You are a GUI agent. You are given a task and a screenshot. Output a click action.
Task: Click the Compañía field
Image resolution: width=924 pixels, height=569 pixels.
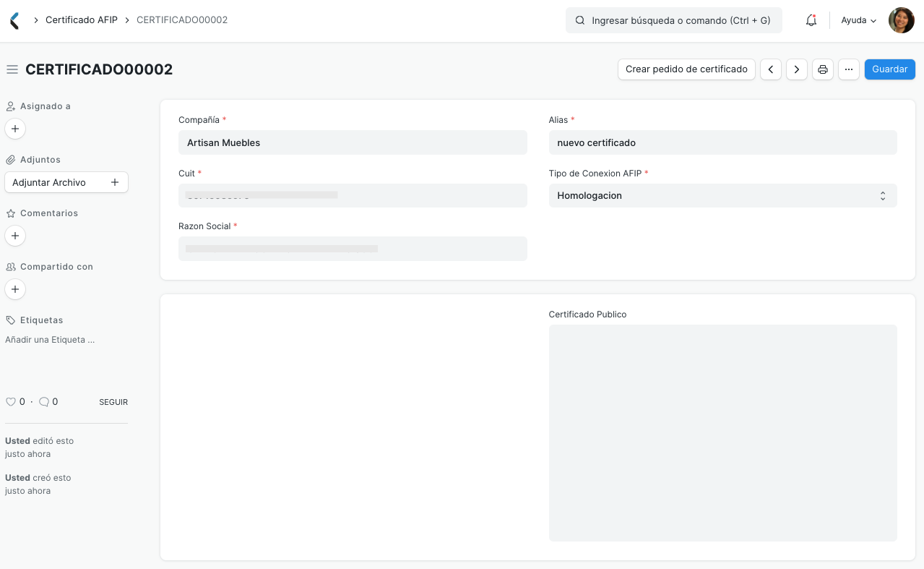pos(353,142)
